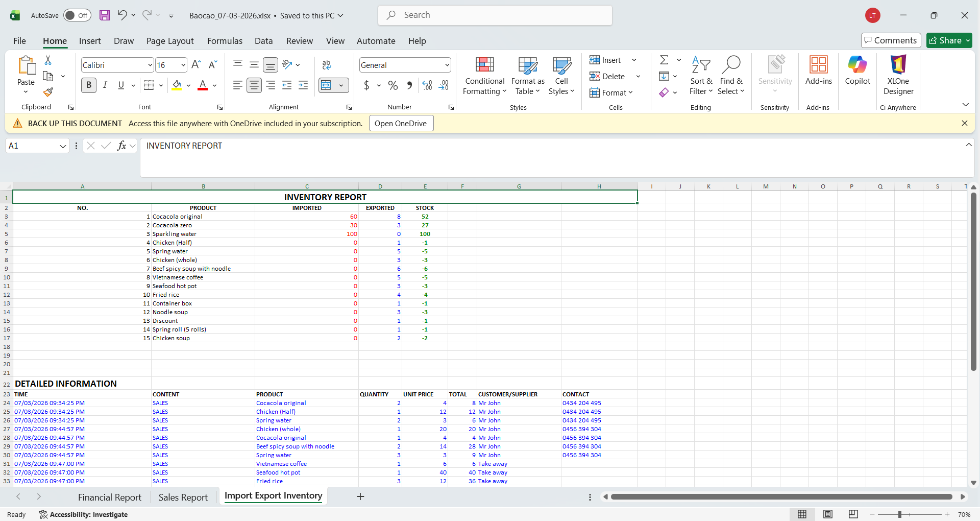Switch to the Sales Report sheet
Screen dimensions: 980x521
pyautogui.click(x=183, y=496)
